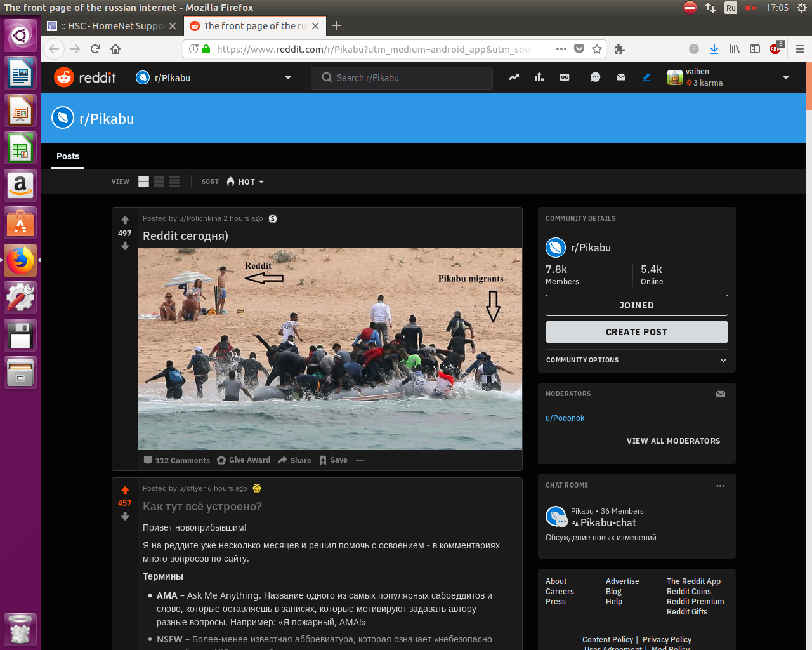Open LibreOffice Calc from the launcher
The height and width of the screenshot is (650, 812).
(20, 147)
